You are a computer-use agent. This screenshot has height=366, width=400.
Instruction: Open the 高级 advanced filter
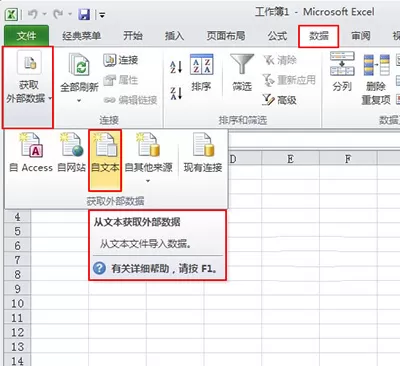click(279, 100)
